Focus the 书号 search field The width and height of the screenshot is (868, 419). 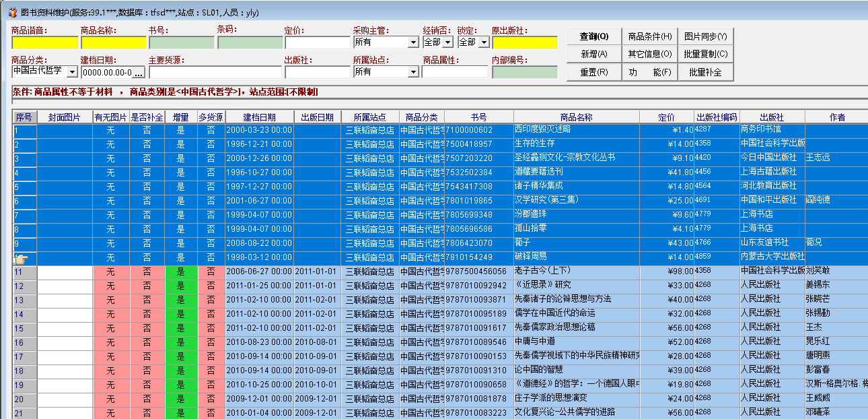coord(181,42)
